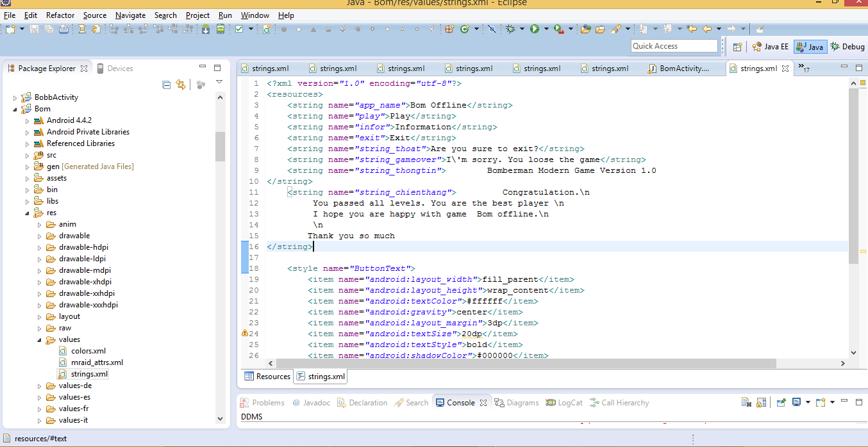Click the Quick Access field
The image size is (868, 447).
674,46
